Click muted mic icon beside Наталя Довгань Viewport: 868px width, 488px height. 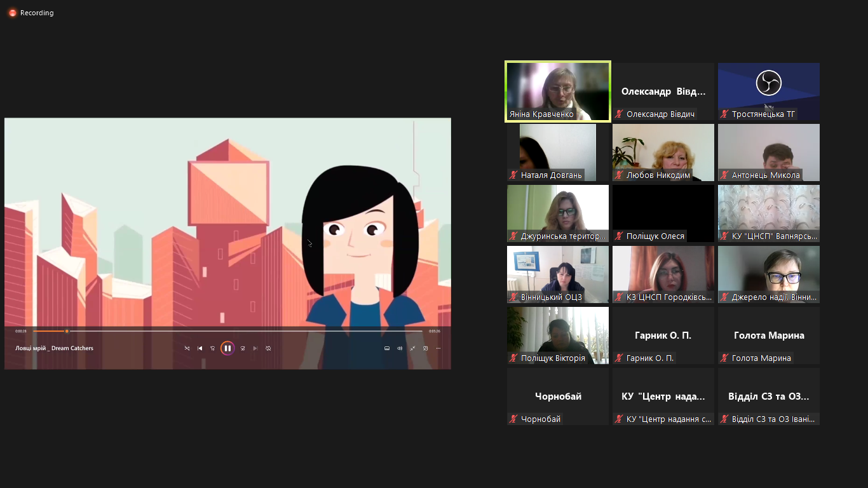[513, 175]
